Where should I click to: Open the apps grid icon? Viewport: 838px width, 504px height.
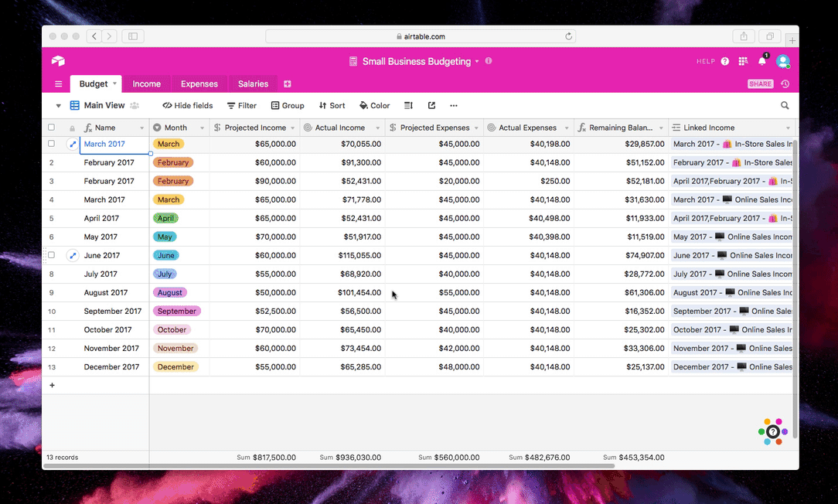click(x=743, y=61)
